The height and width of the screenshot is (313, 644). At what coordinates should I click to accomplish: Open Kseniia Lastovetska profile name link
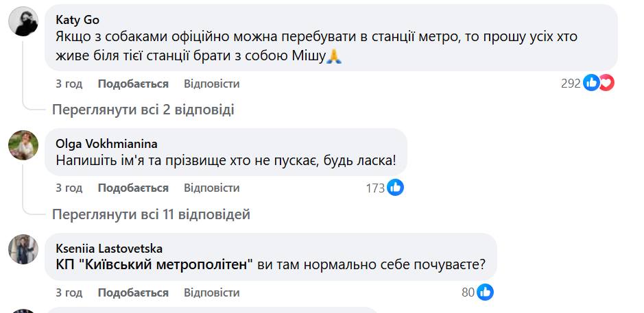[108, 248]
